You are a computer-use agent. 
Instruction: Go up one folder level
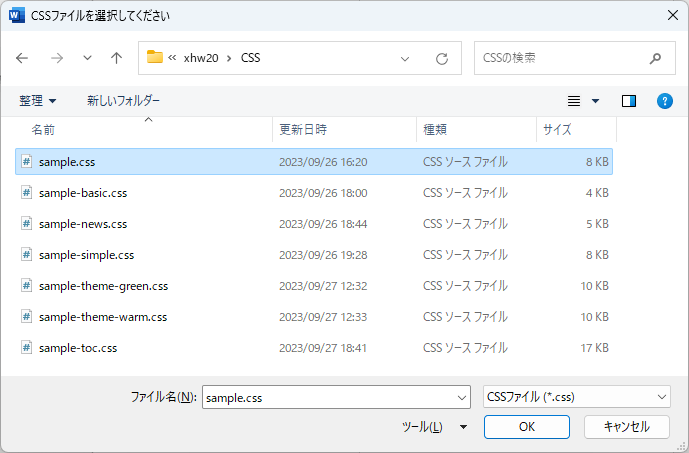coord(116,58)
